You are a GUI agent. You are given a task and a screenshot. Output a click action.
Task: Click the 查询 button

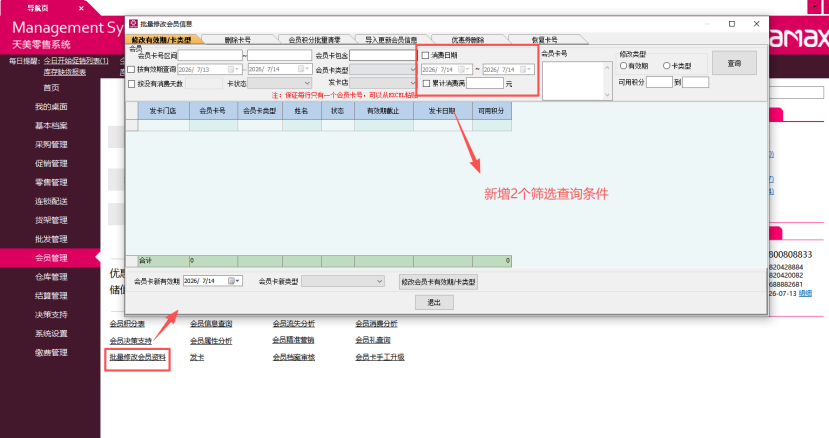tap(734, 63)
